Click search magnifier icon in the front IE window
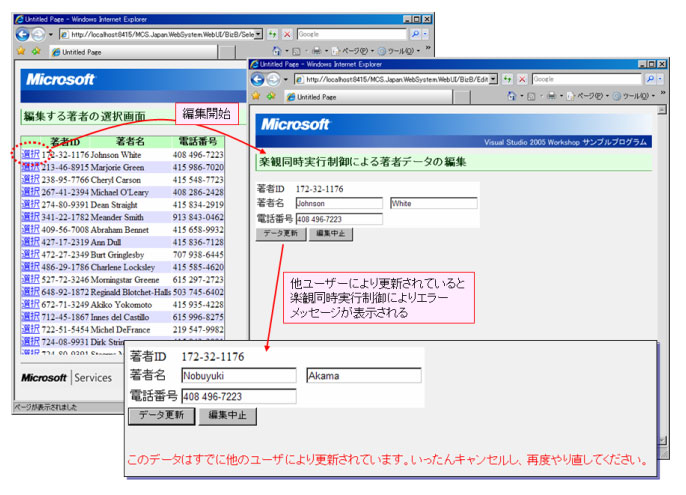The image size is (686, 495). tap(650, 79)
